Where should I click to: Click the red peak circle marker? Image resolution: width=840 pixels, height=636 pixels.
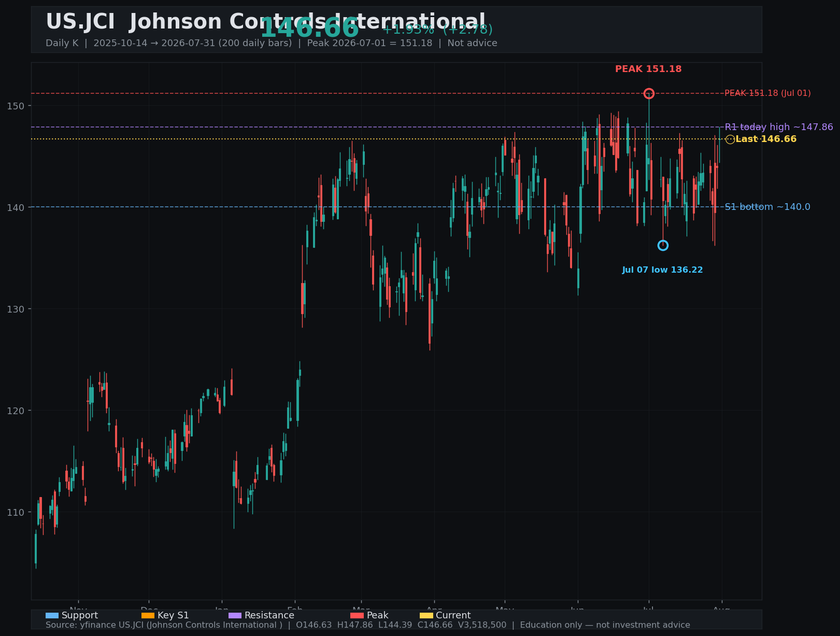point(649,93)
